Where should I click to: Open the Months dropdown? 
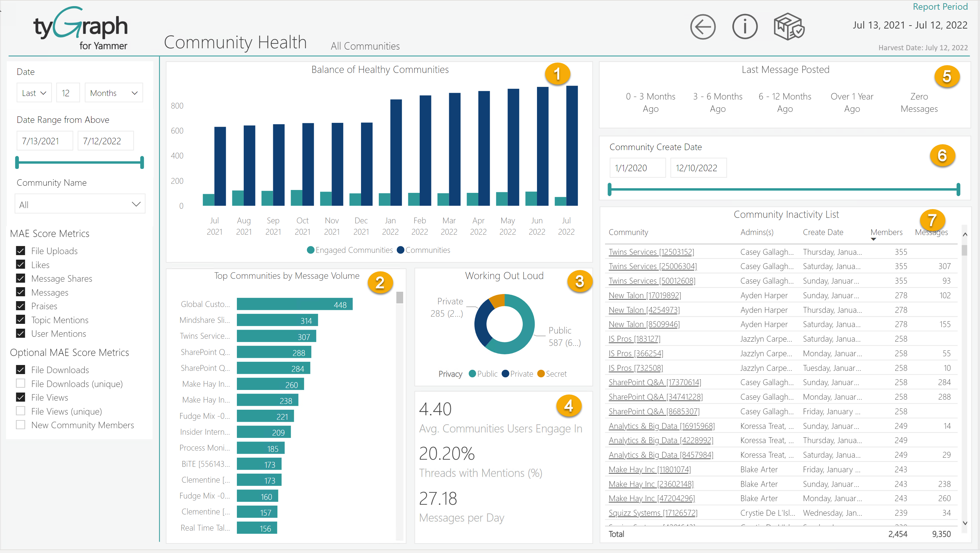point(113,92)
